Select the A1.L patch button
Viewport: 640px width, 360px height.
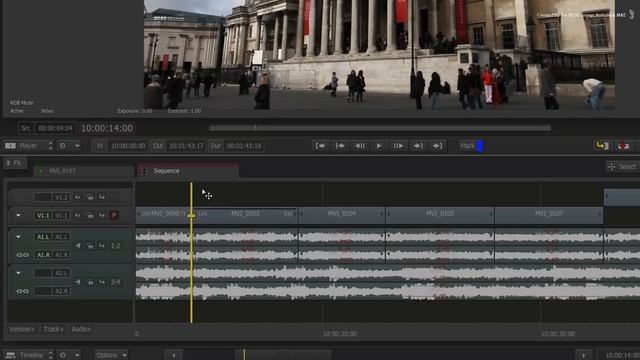point(43,237)
